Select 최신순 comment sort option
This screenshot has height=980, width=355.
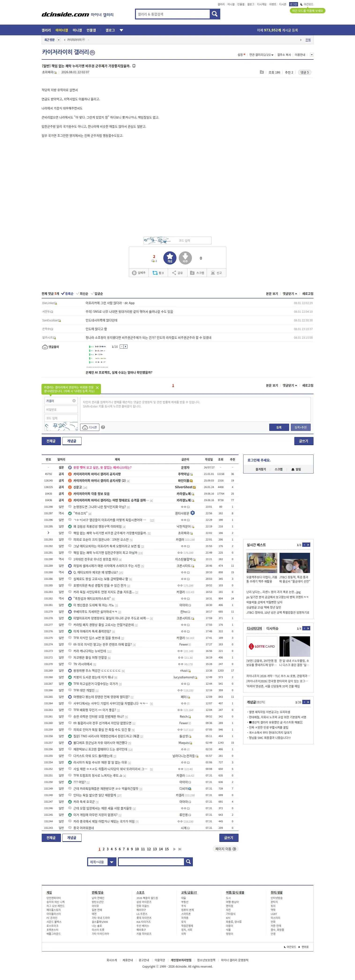click(x=82, y=294)
